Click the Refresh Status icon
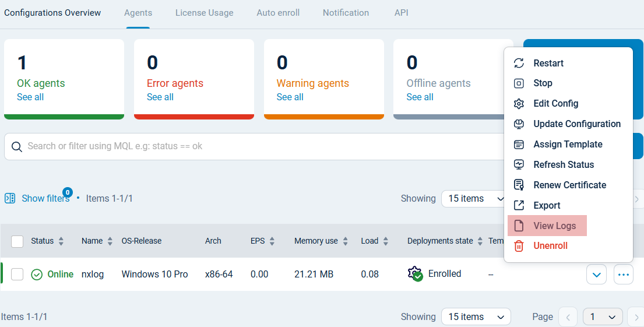644x327 pixels. pos(519,165)
